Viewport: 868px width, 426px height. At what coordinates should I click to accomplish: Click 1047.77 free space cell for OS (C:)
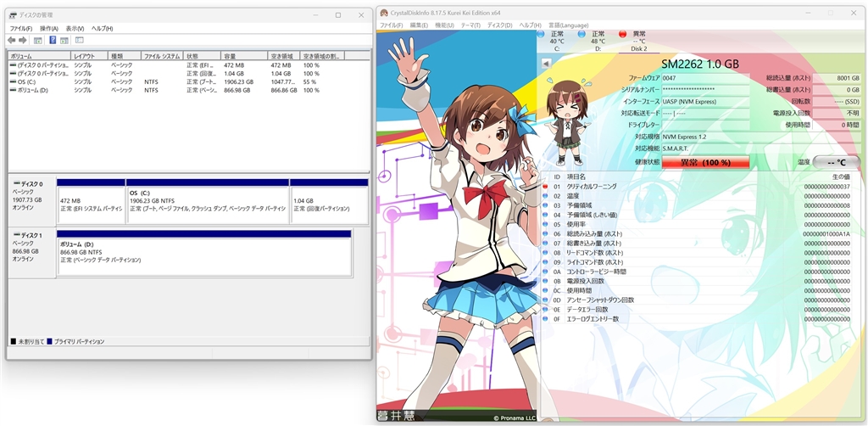[x=284, y=81]
